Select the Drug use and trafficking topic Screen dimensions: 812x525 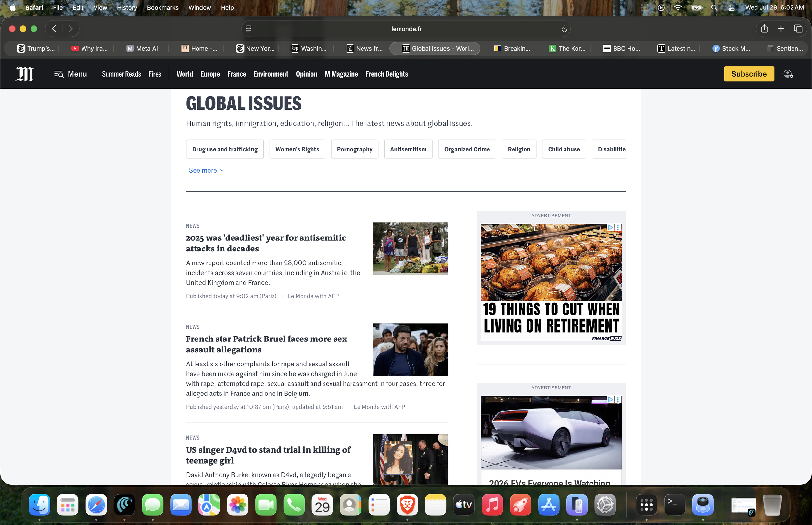(x=225, y=149)
